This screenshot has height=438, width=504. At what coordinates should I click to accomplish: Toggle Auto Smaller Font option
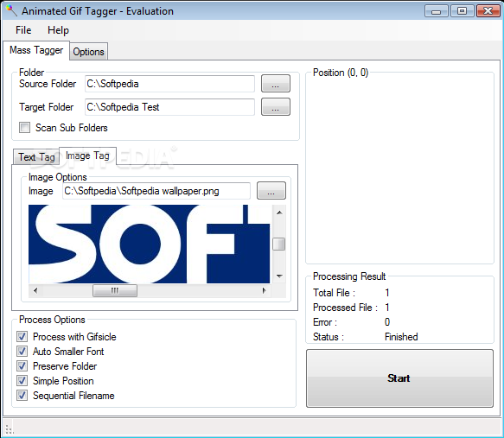point(22,352)
